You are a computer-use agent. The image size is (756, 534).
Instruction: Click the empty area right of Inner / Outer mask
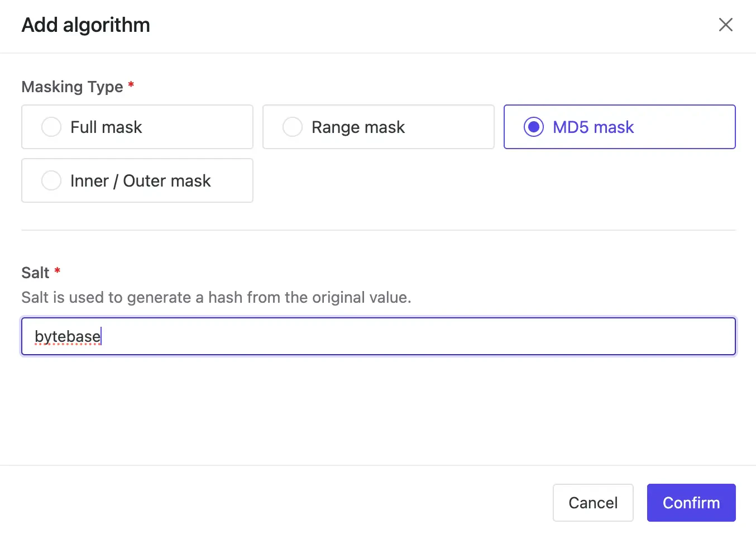[x=491, y=180]
